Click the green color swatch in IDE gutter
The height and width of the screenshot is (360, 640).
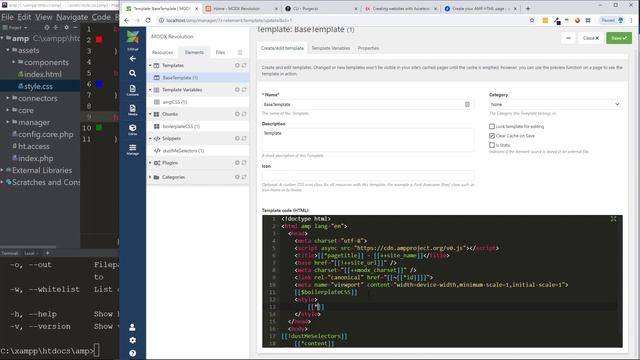click(99, 128)
